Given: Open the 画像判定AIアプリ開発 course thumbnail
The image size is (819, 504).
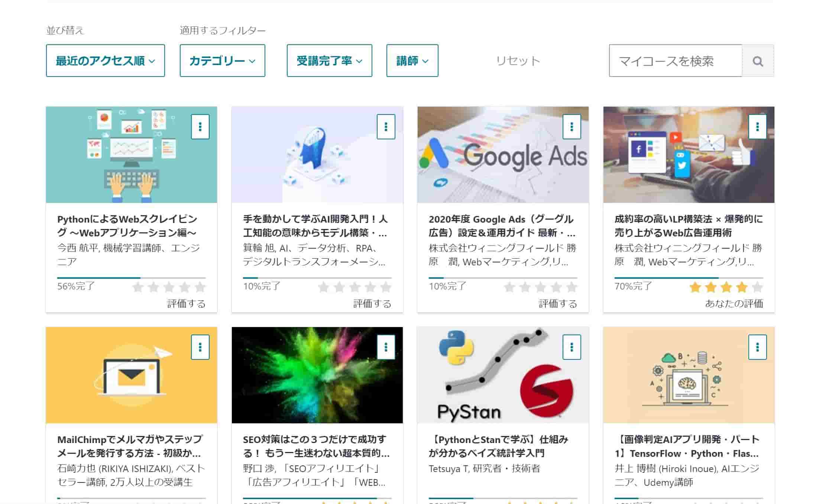Looking at the screenshot, I should click(689, 375).
